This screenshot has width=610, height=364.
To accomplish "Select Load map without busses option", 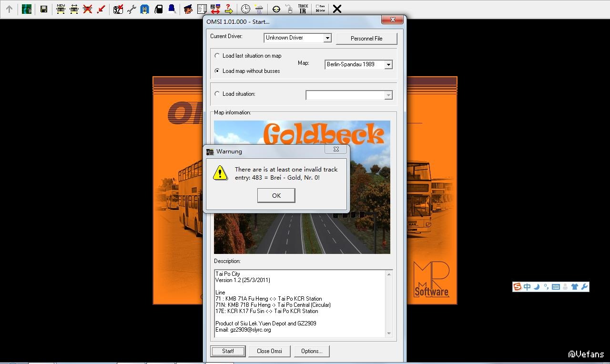I will pos(217,71).
